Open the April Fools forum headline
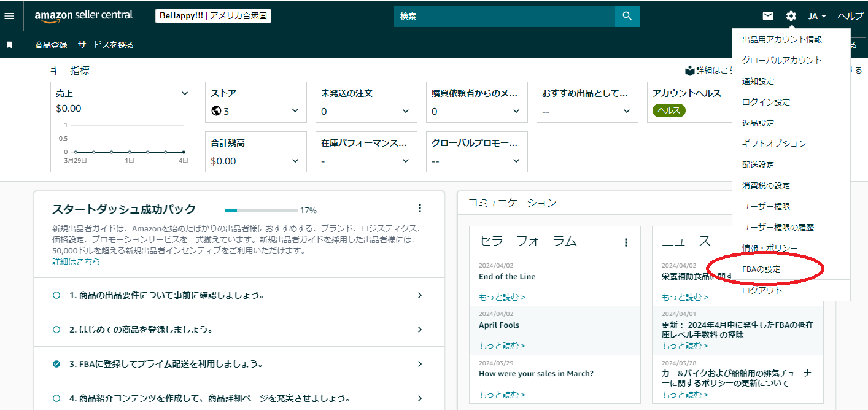868x410 pixels. (499, 325)
